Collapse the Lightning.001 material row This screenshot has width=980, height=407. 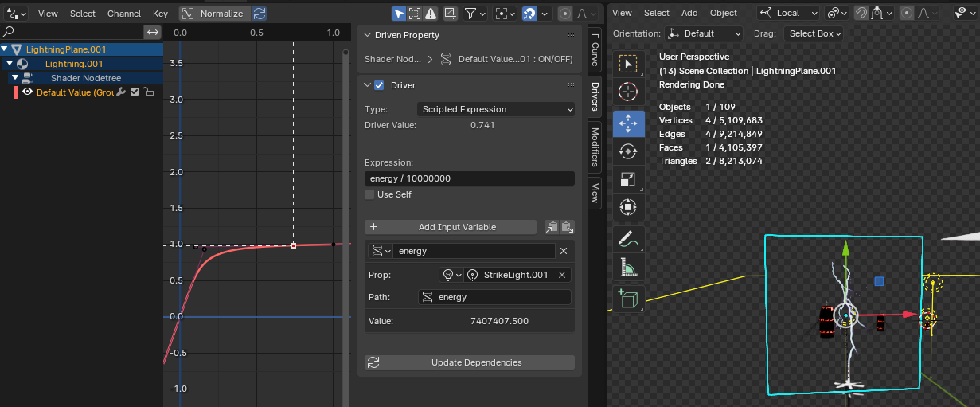[10, 64]
